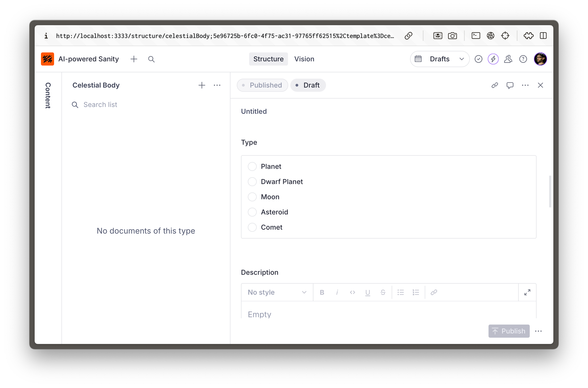Switch to the Published version tab
Viewport: 588px width, 388px height.
coord(262,85)
